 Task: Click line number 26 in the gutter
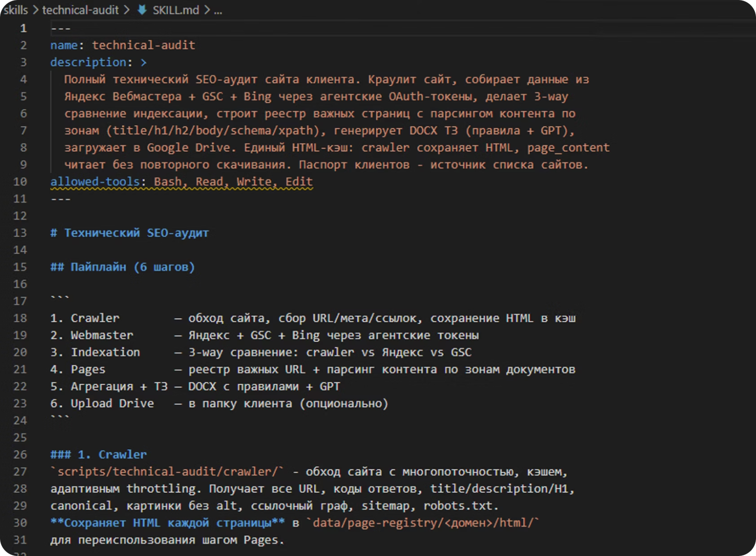[20, 454]
